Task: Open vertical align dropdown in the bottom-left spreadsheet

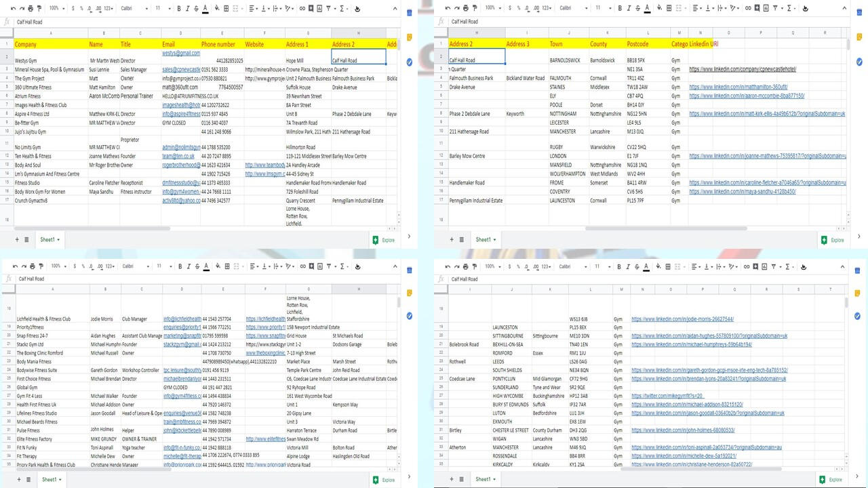Action: (x=265, y=266)
